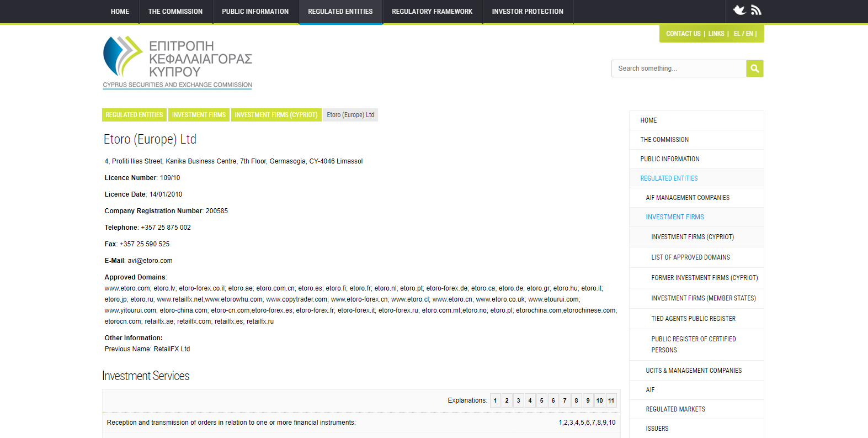
Task: Open UCITS & MANAGEMENT COMPANIES sidebar item
Action: (x=696, y=371)
